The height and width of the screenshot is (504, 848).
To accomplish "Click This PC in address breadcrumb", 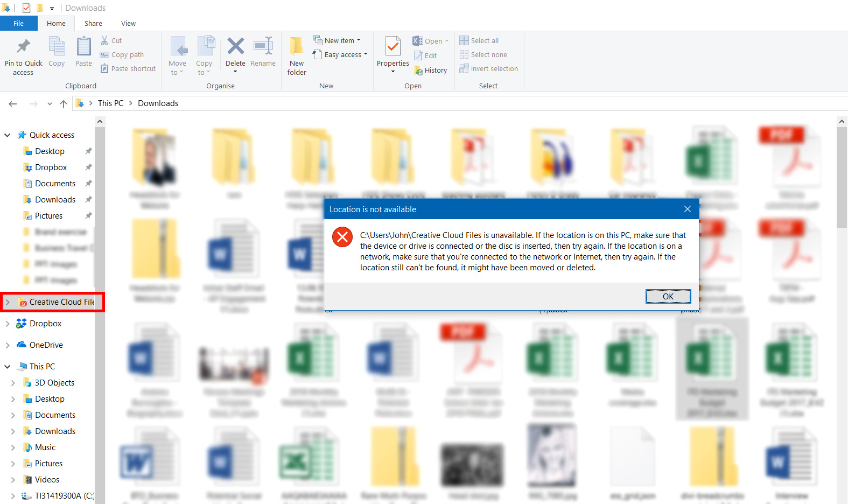I will click(x=110, y=103).
